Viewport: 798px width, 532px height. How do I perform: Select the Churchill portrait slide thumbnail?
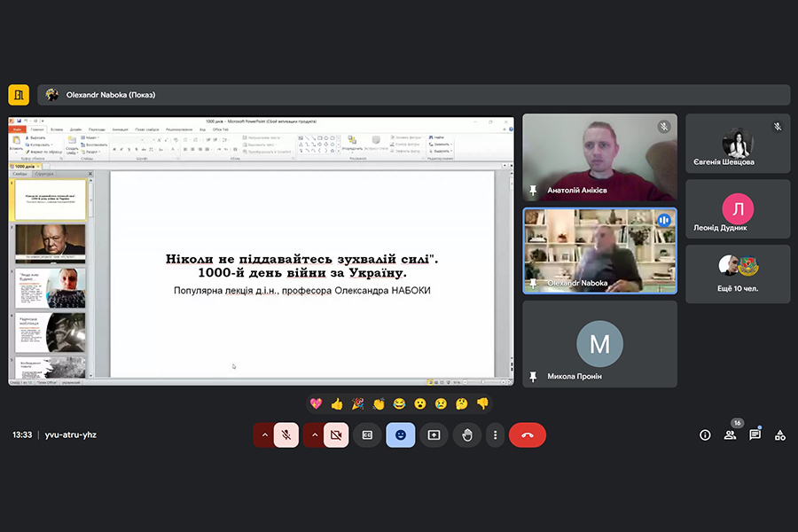51,243
